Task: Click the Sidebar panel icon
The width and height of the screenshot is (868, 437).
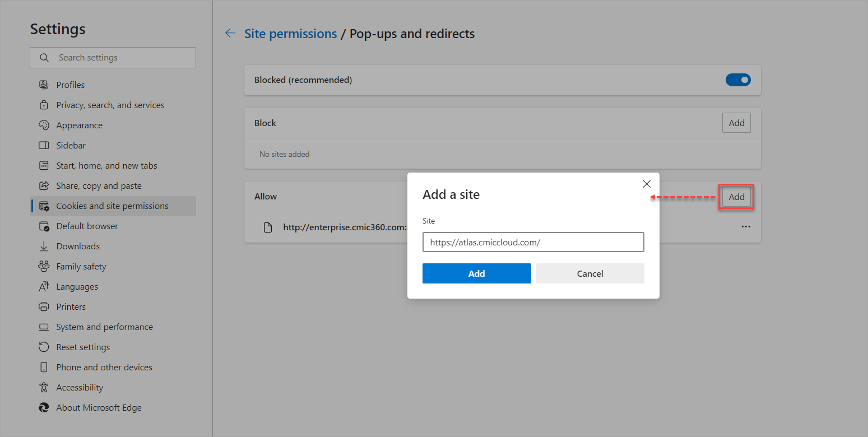Action: (x=44, y=145)
